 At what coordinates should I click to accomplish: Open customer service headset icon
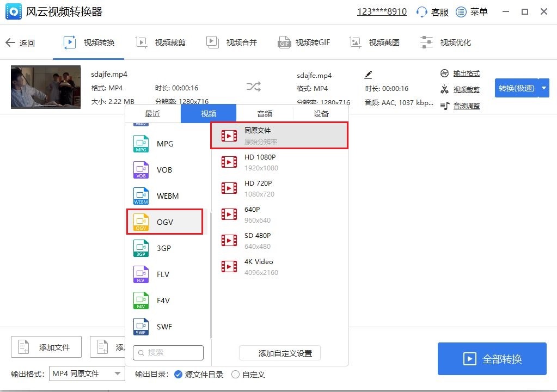[x=421, y=12]
